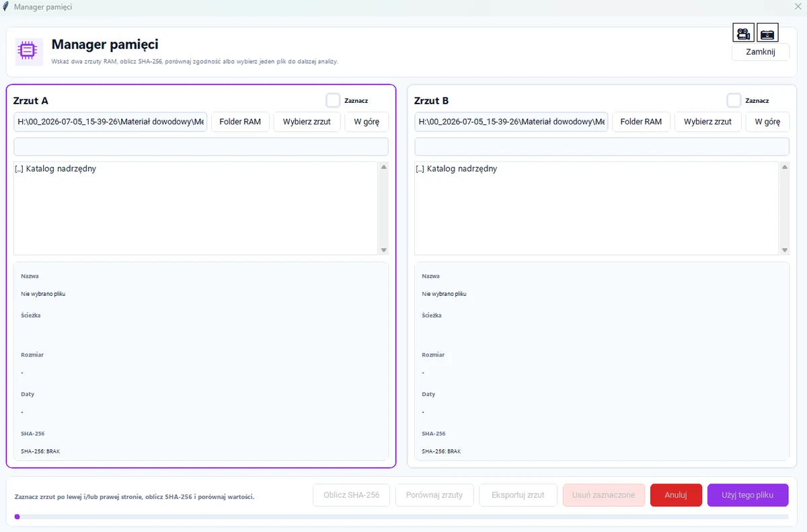807x532 pixels.
Task: Tick the Zaznacz checkbox for Zrzut A
Action: pos(333,100)
